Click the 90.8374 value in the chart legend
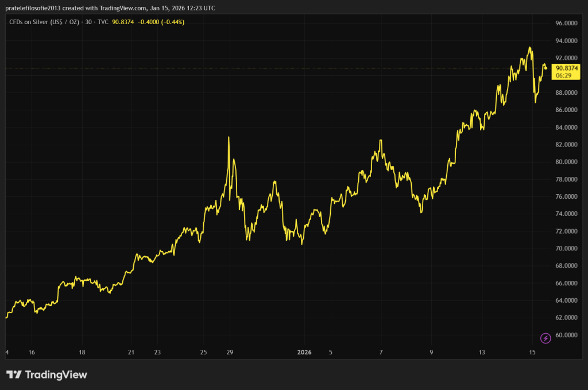Viewport: 588px width, 390px height. pos(125,22)
